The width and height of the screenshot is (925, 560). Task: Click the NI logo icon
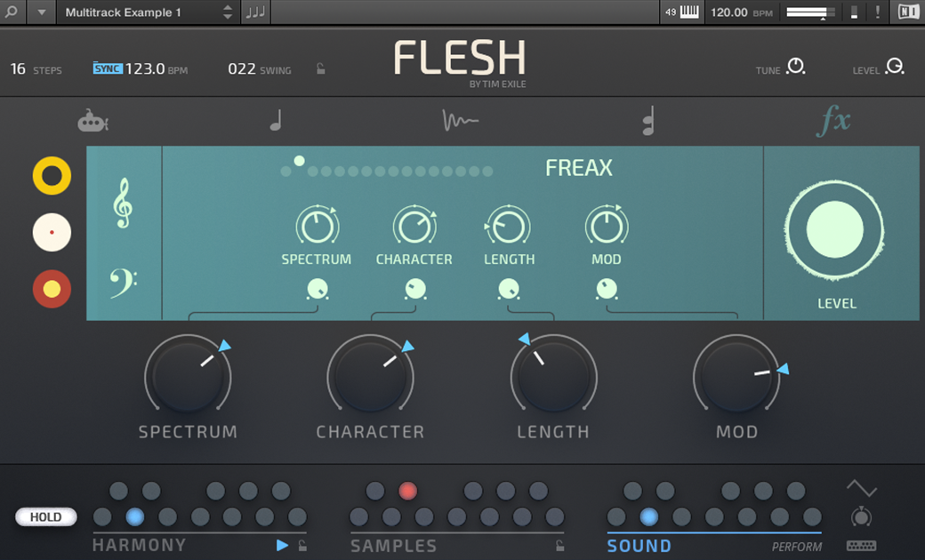click(x=908, y=12)
